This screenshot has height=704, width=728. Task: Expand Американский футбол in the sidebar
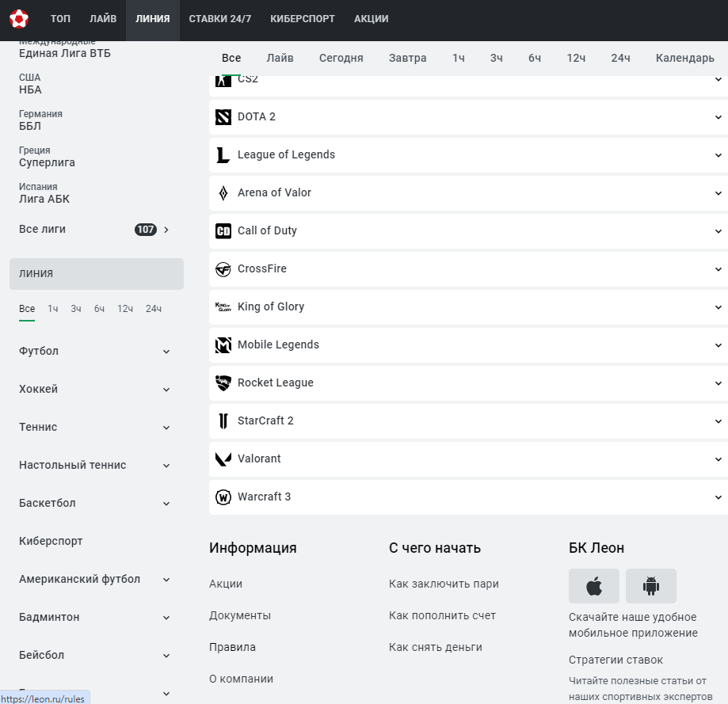point(166,580)
